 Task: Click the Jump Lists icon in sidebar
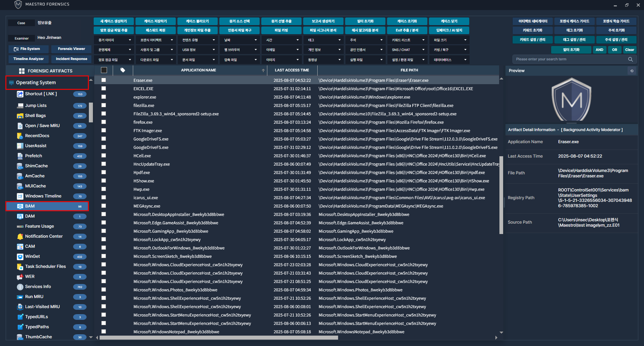pyautogui.click(x=20, y=106)
